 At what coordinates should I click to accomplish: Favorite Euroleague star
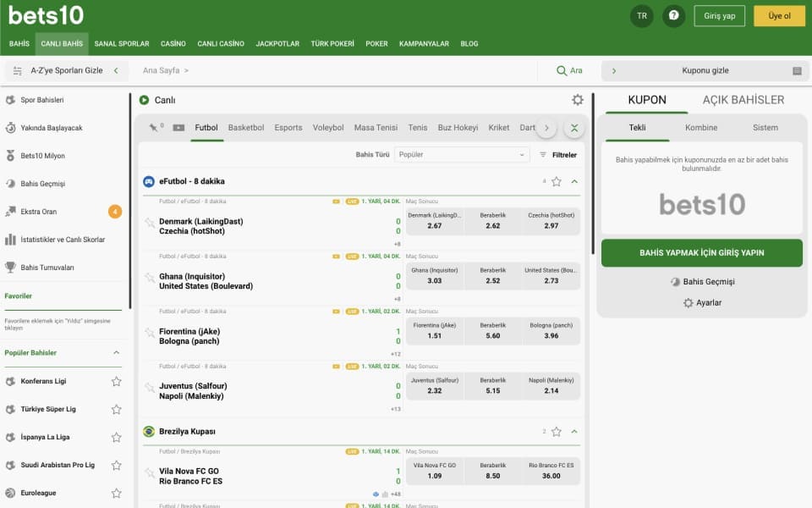pos(117,493)
